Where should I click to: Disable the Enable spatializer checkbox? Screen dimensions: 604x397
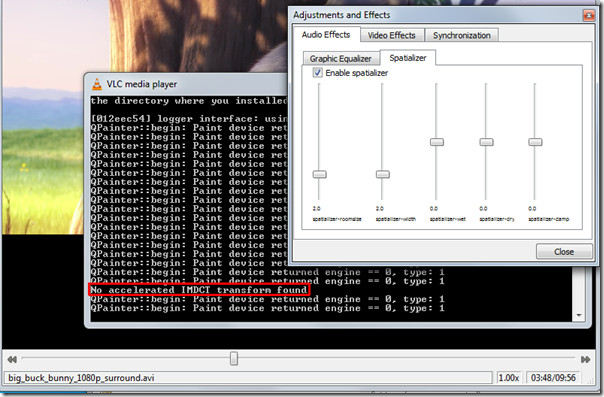(x=317, y=72)
